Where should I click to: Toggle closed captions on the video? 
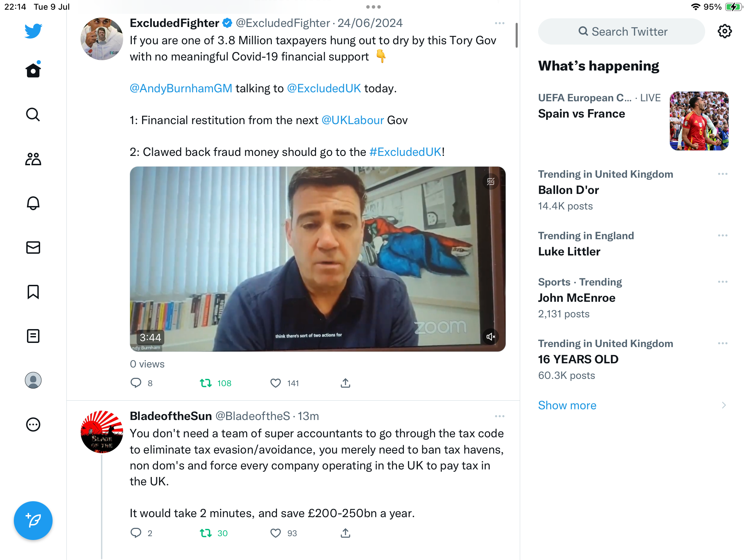click(x=491, y=181)
